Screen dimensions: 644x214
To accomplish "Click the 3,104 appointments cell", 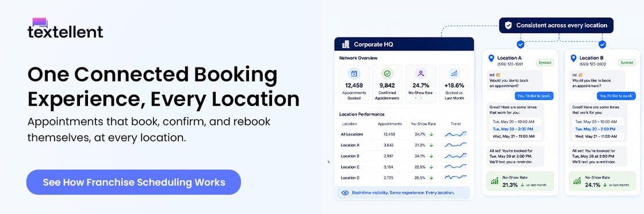I will point(389,167).
